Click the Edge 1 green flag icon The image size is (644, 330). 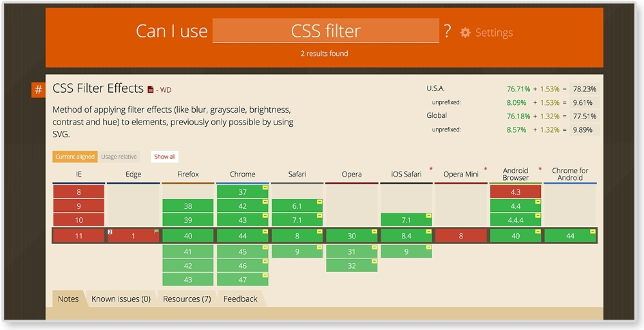[x=156, y=231]
